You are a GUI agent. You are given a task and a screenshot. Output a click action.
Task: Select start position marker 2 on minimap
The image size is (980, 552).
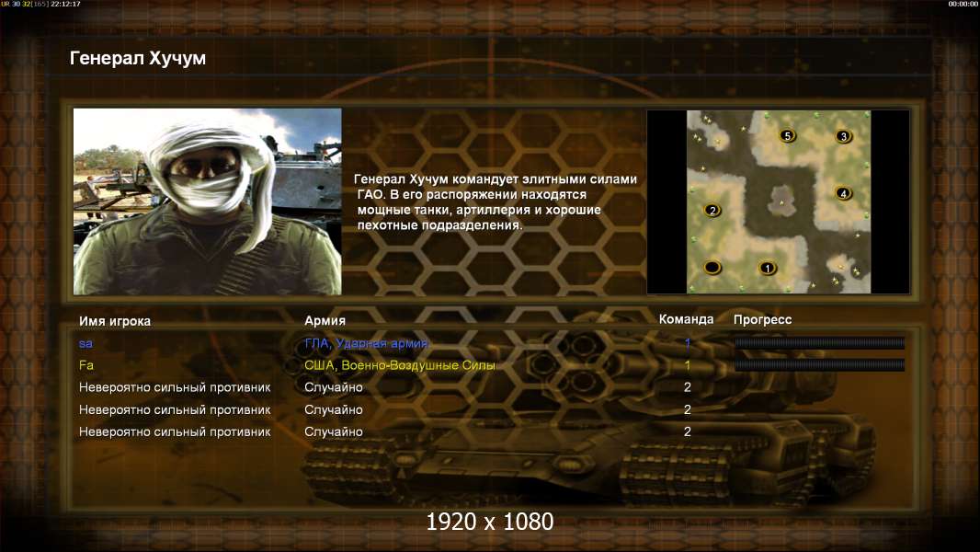[x=712, y=211]
